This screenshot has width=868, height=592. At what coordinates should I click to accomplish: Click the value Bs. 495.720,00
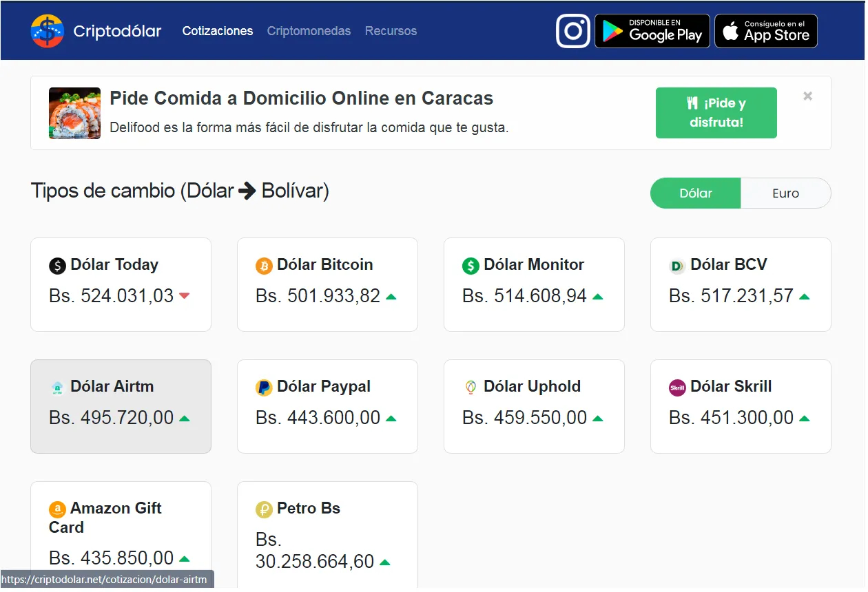click(x=112, y=418)
